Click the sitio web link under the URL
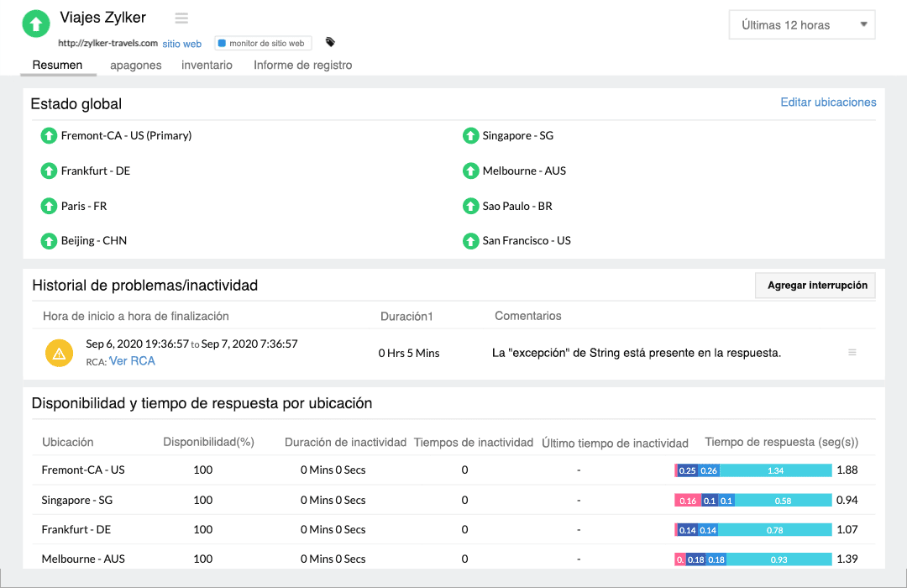The height and width of the screenshot is (588, 907). 181,43
